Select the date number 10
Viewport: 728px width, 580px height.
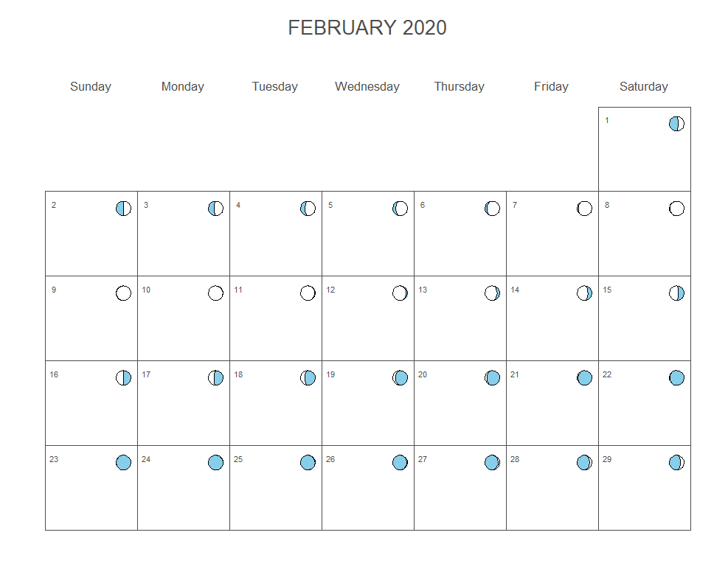(x=146, y=290)
